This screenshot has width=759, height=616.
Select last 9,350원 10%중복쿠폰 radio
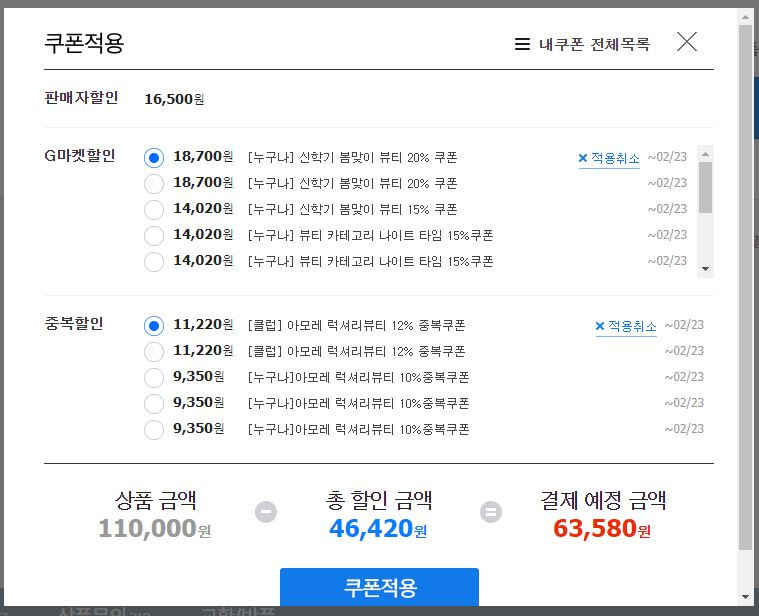(154, 430)
